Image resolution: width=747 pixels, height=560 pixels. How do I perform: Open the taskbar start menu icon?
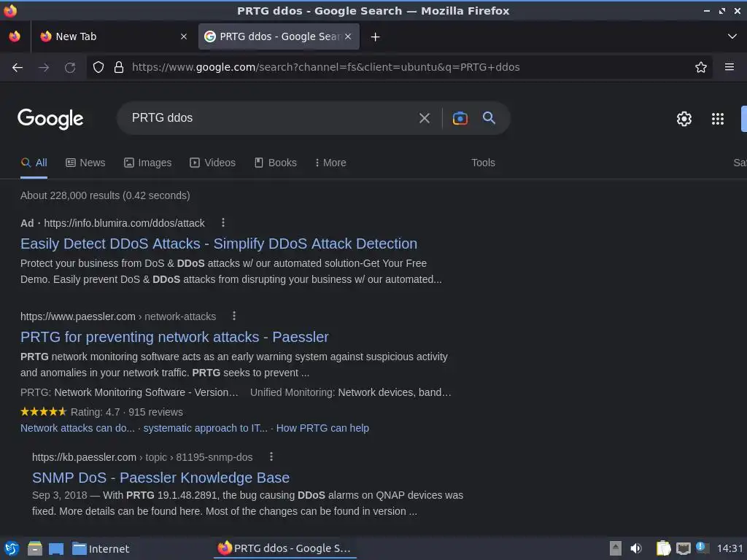point(12,548)
